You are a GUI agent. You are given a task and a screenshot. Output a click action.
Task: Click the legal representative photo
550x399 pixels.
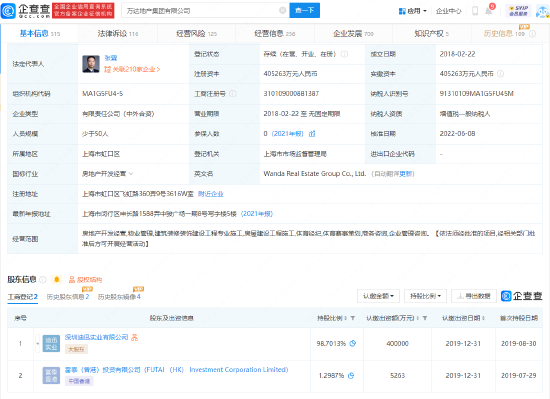(91, 64)
